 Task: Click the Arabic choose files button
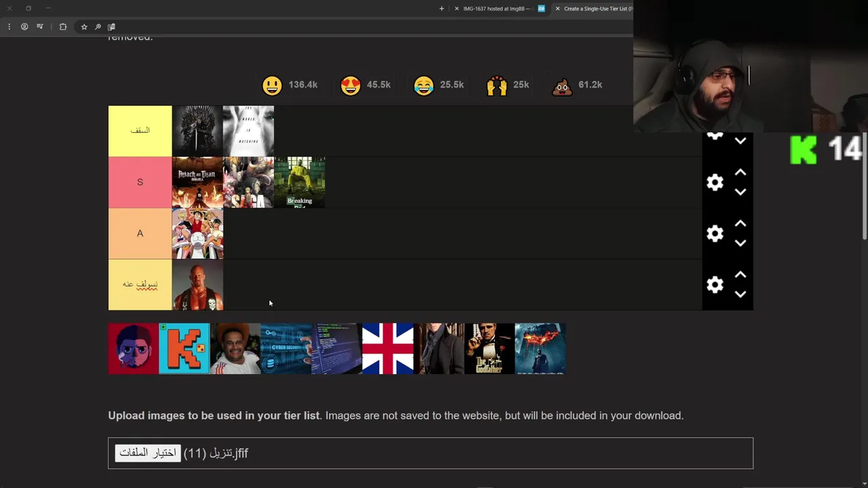coord(148,453)
